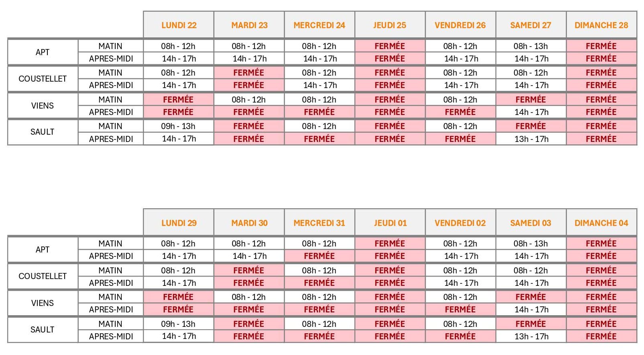
Task: Click the SAMEDI 03 column header
Action: [x=530, y=223]
